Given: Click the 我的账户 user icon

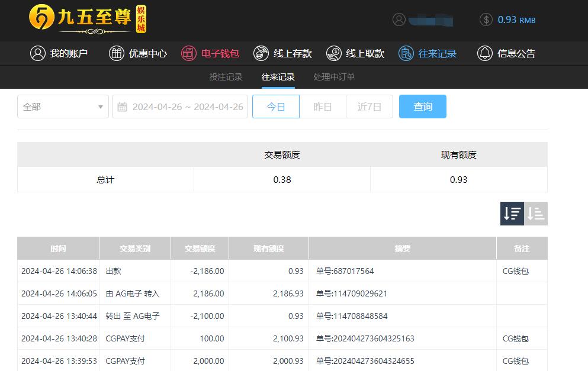Looking at the screenshot, I should tap(38, 53).
